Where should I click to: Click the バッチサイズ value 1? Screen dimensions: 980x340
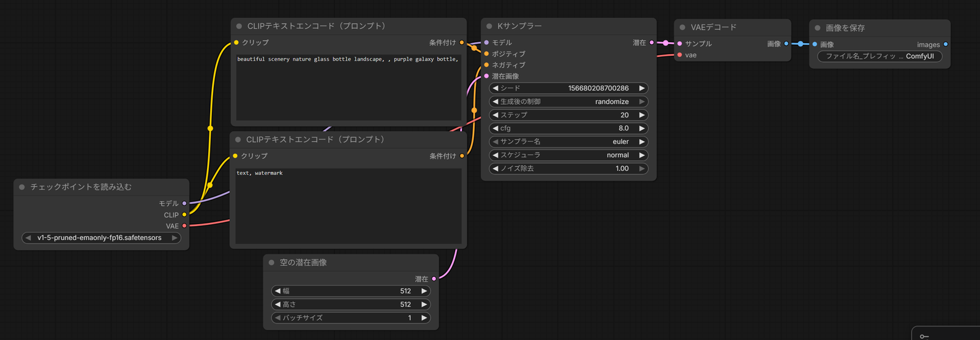(410, 318)
